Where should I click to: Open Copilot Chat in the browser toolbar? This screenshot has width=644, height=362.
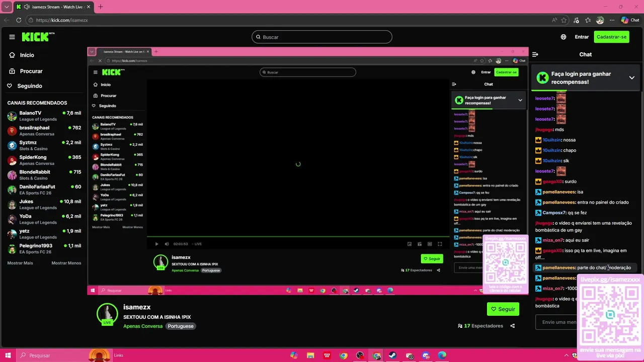pos(630,20)
